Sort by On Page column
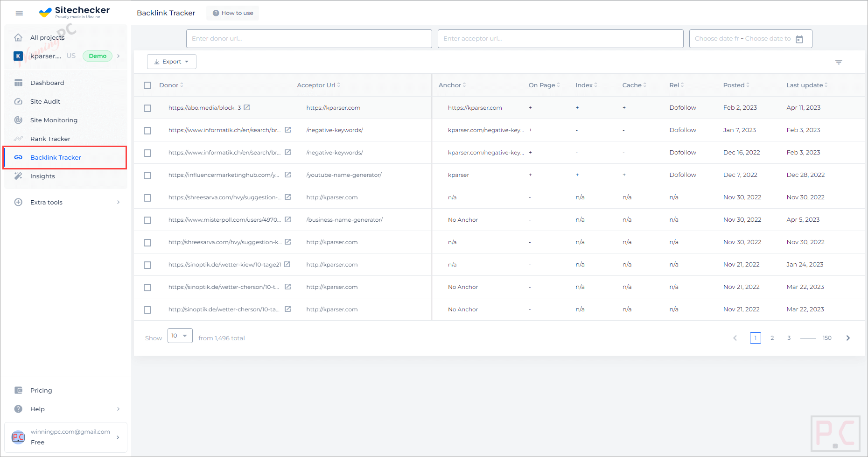Image resolution: width=868 pixels, height=457 pixels. coord(544,85)
